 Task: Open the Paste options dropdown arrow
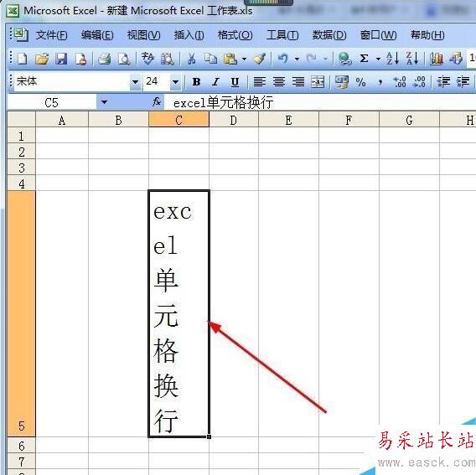tap(244, 59)
